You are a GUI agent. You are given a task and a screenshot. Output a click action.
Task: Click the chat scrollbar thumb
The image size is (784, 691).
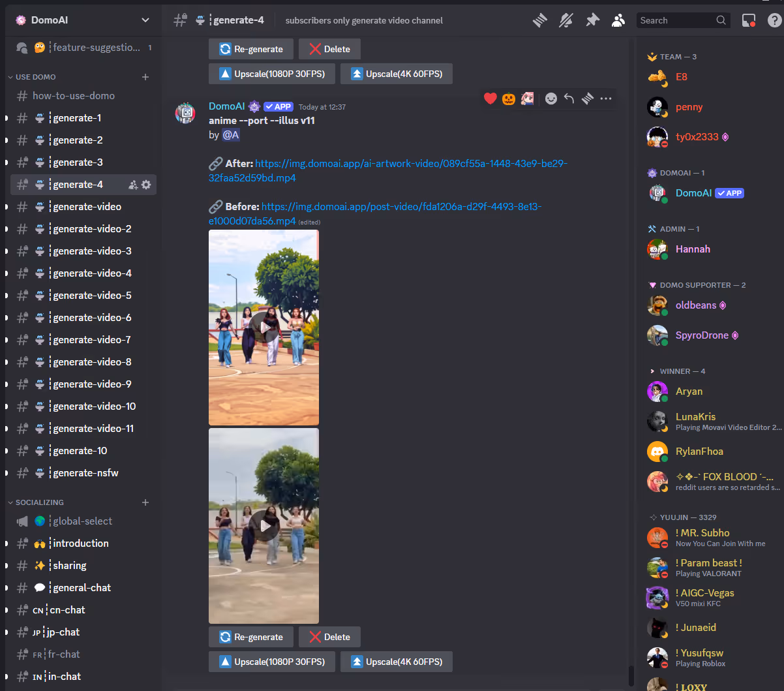(x=631, y=676)
